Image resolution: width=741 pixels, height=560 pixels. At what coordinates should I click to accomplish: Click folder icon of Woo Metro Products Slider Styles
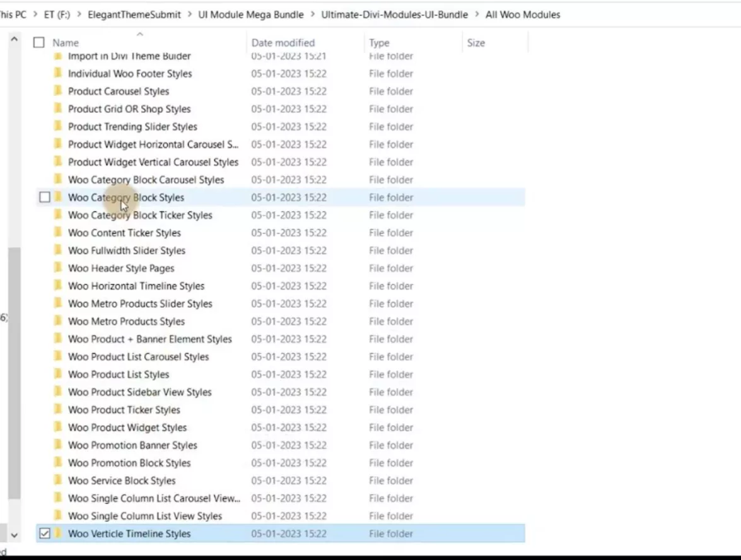coord(58,303)
